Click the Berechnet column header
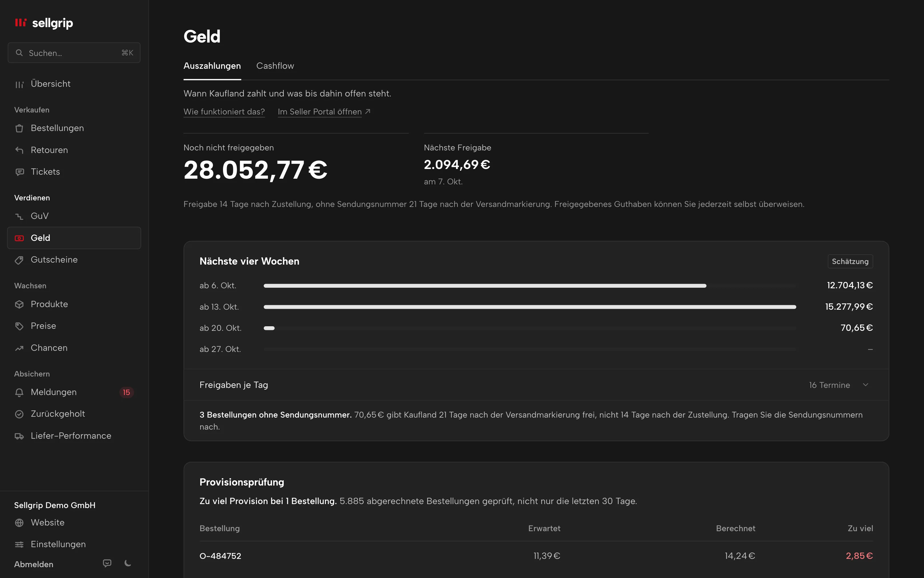Image resolution: width=924 pixels, height=578 pixels. pos(735,528)
